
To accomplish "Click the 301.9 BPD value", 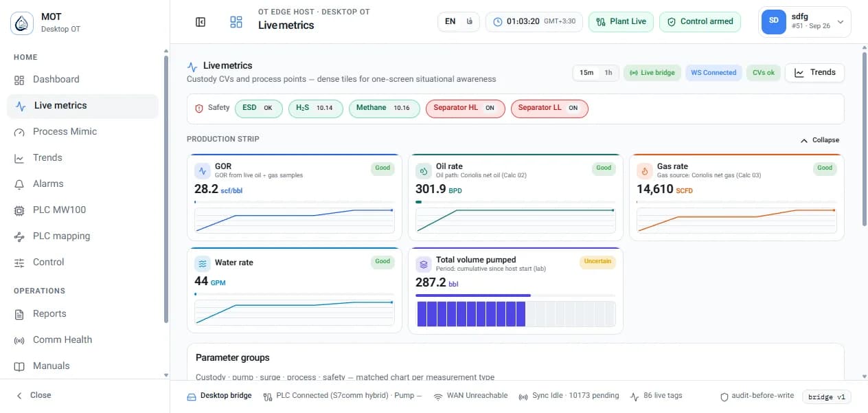I will [438, 190].
